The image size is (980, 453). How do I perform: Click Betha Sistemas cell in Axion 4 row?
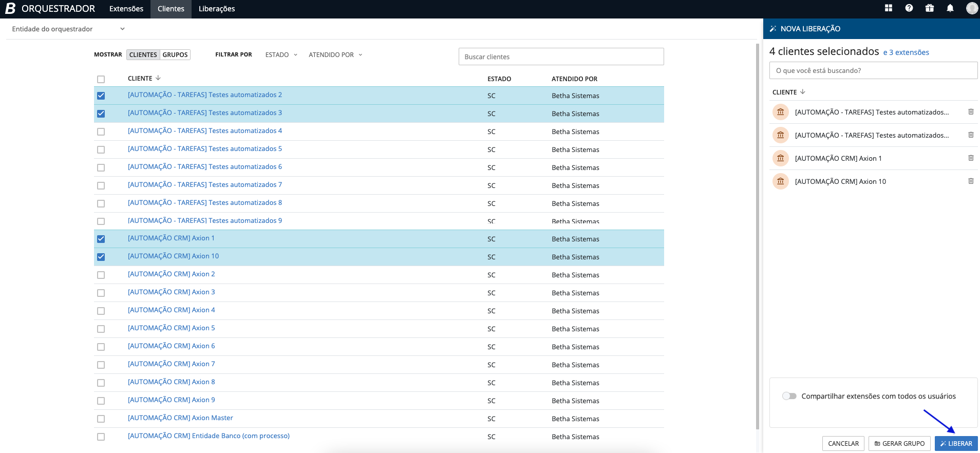pos(575,311)
